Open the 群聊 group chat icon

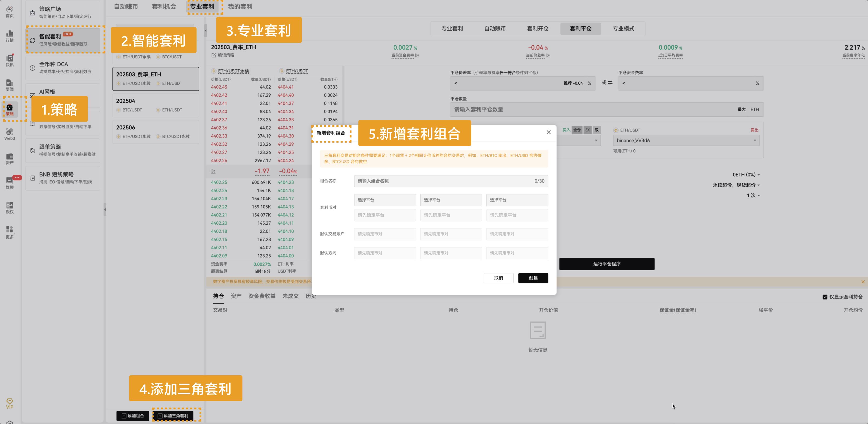click(x=9, y=183)
